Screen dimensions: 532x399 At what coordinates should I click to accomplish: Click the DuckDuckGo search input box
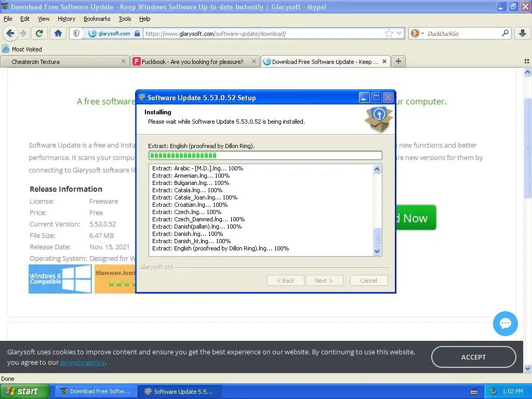click(463, 34)
